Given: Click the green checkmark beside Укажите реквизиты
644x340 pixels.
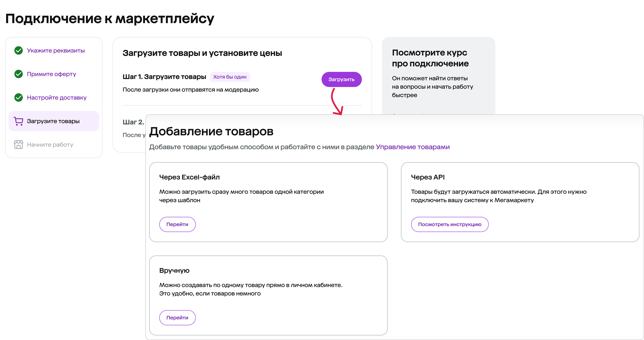Looking at the screenshot, I should (x=18, y=51).
